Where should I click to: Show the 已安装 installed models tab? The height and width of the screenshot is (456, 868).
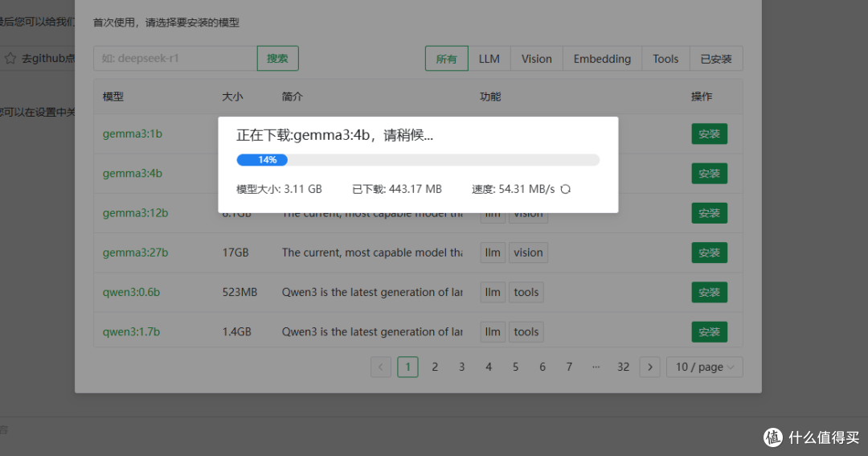[x=716, y=59]
